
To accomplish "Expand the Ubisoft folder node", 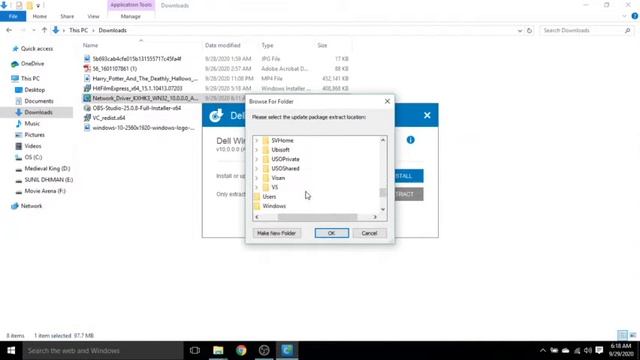I will point(257,150).
